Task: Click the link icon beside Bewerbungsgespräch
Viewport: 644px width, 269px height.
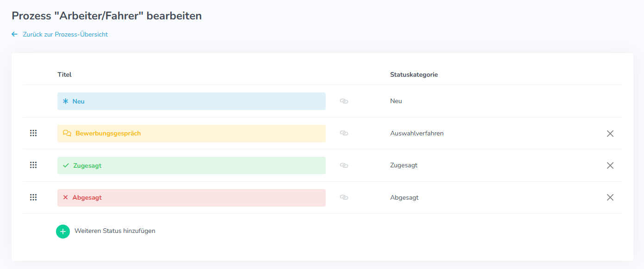Action: [x=344, y=133]
